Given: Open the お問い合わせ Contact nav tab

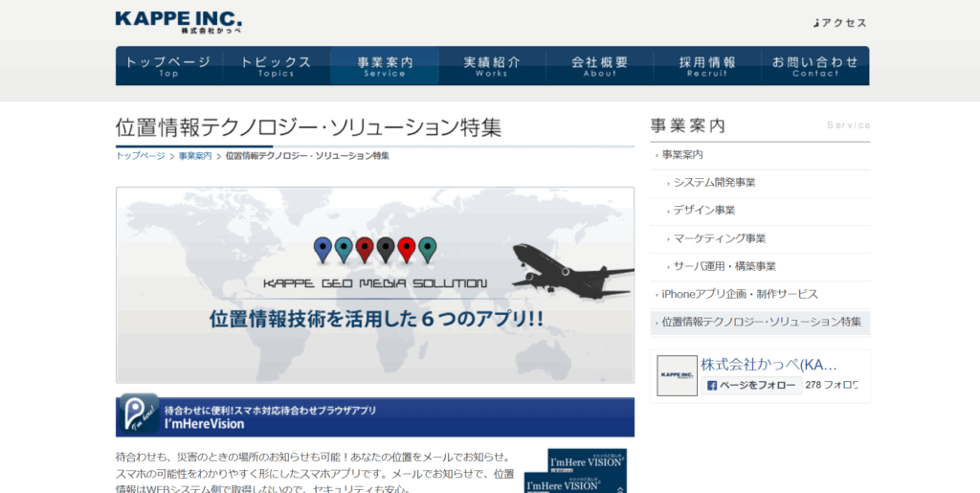Looking at the screenshot, I should pos(815,66).
